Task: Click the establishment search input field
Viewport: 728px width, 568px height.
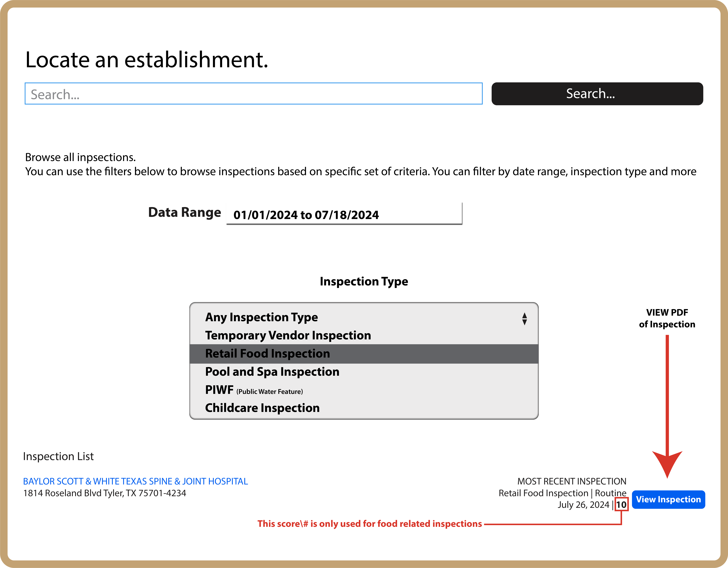Action: [x=253, y=94]
